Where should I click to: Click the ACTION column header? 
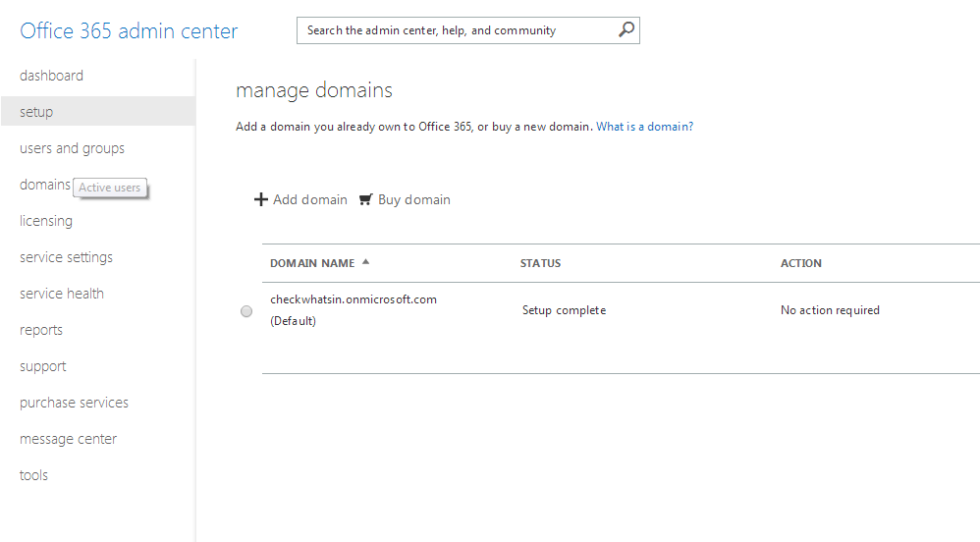pyautogui.click(x=800, y=263)
